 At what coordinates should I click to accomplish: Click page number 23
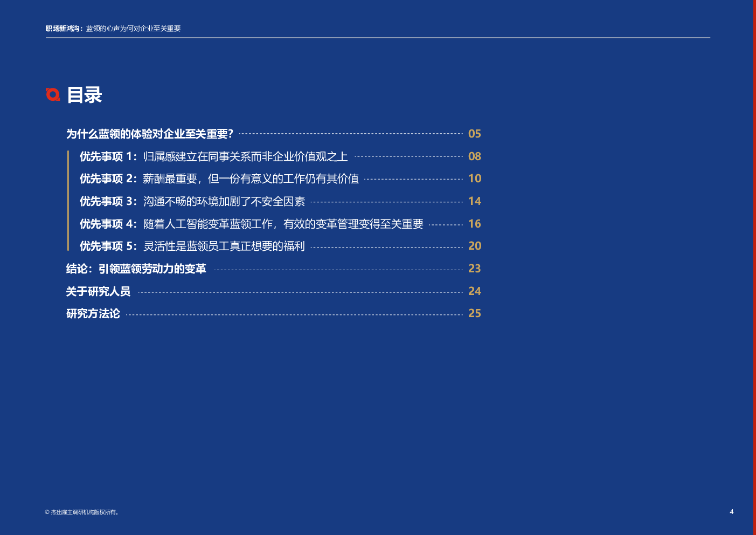[475, 269]
